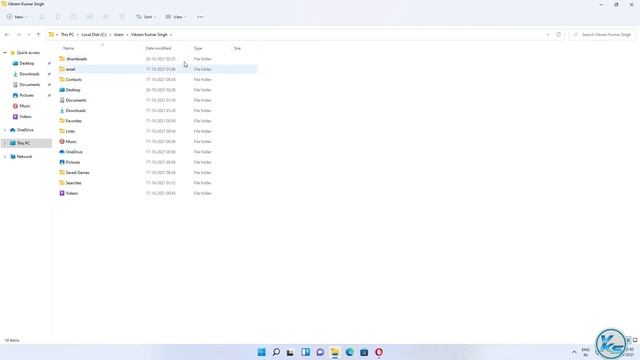The image size is (640, 360).
Task: Select Videos in navigation pane
Action: coord(25,116)
